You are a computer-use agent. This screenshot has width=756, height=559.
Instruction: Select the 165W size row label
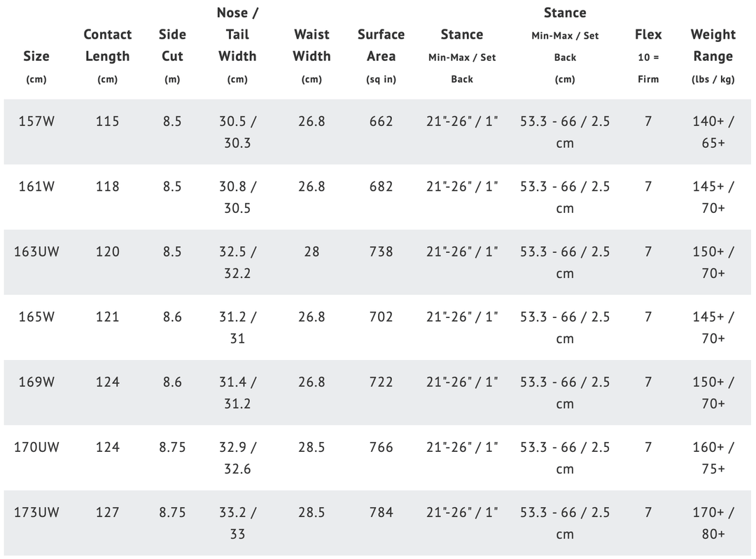(36, 317)
